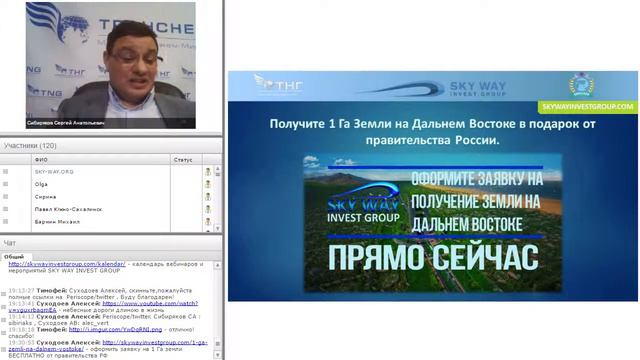Click message icon beside 19:13:27 Тимофей message
The image size is (640, 360).
pos(4,294)
